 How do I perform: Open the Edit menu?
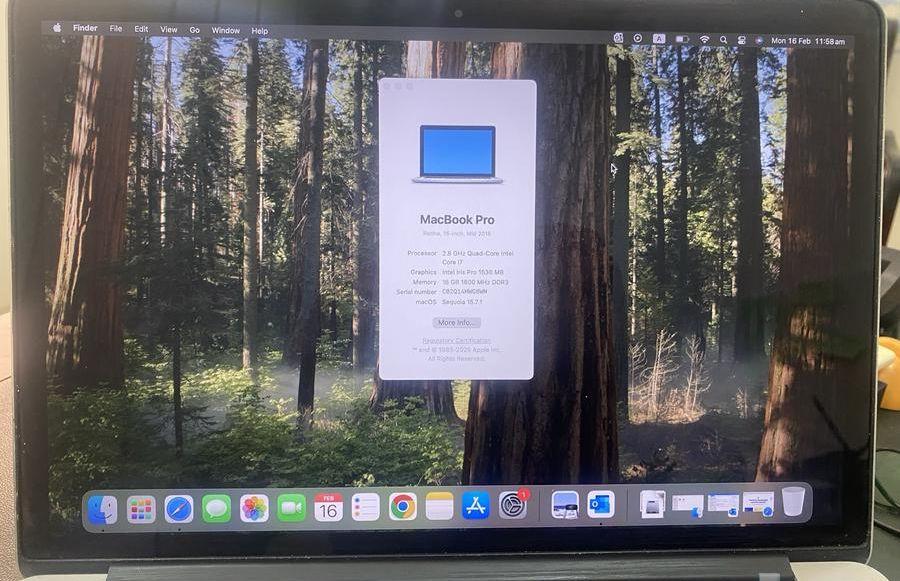click(x=141, y=29)
